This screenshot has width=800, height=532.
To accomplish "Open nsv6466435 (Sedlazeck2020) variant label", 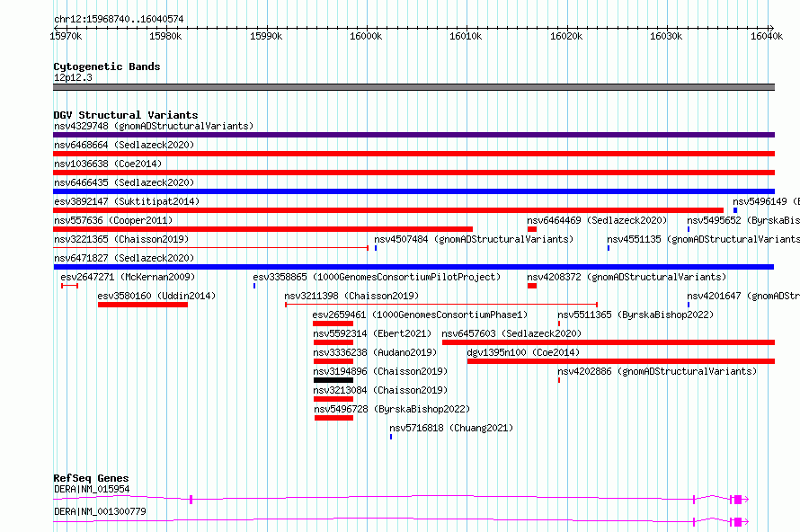I will click(124, 182).
